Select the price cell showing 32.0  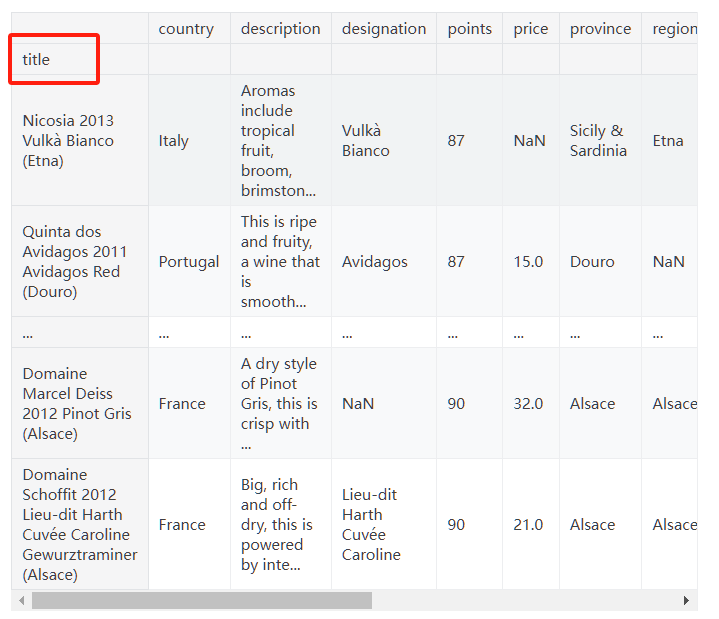(x=528, y=404)
